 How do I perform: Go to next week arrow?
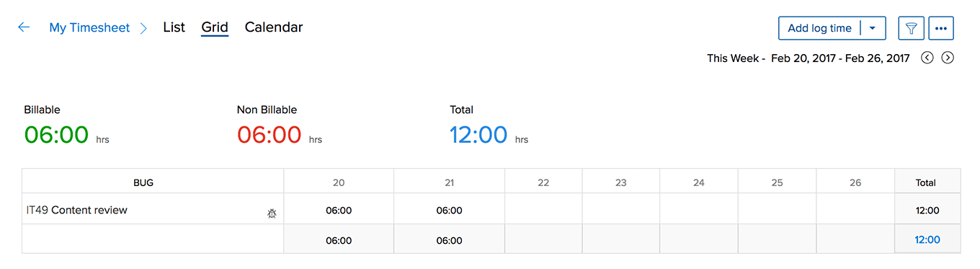(x=948, y=58)
